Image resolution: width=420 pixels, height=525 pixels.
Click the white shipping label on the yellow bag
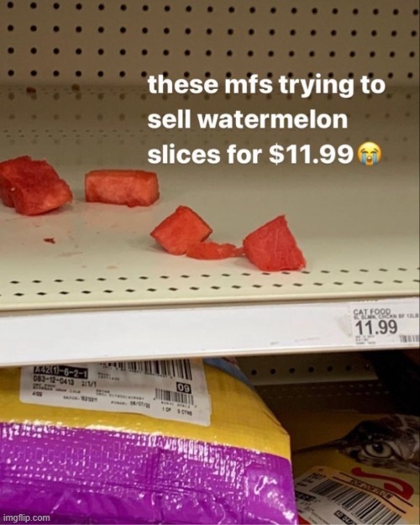116,390
